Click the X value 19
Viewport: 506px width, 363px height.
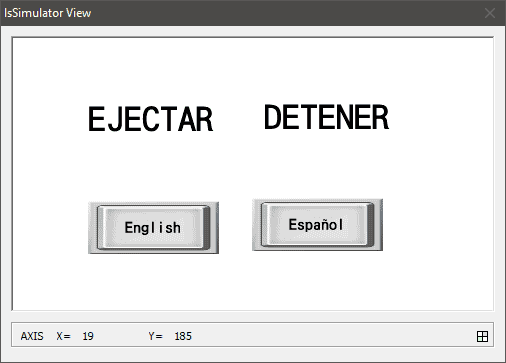88,336
